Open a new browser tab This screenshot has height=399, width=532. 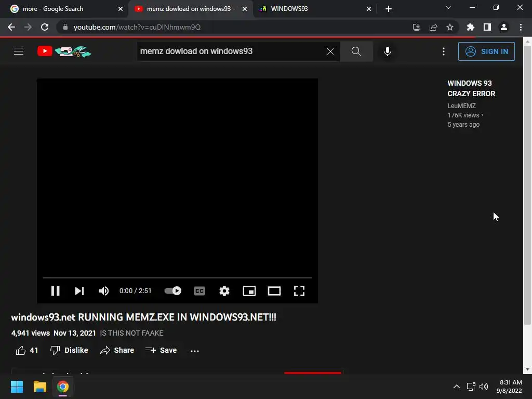(389, 9)
